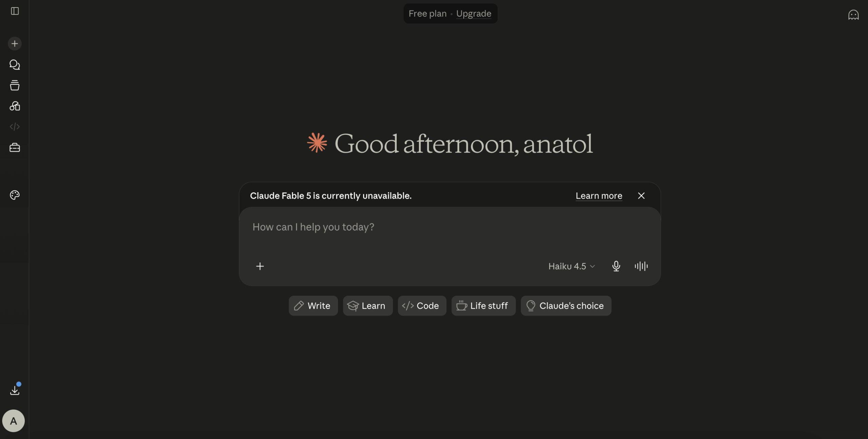Select the Claude's choice suggestion chip
Image resolution: width=868 pixels, height=439 pixels.
tap(566, 306)
